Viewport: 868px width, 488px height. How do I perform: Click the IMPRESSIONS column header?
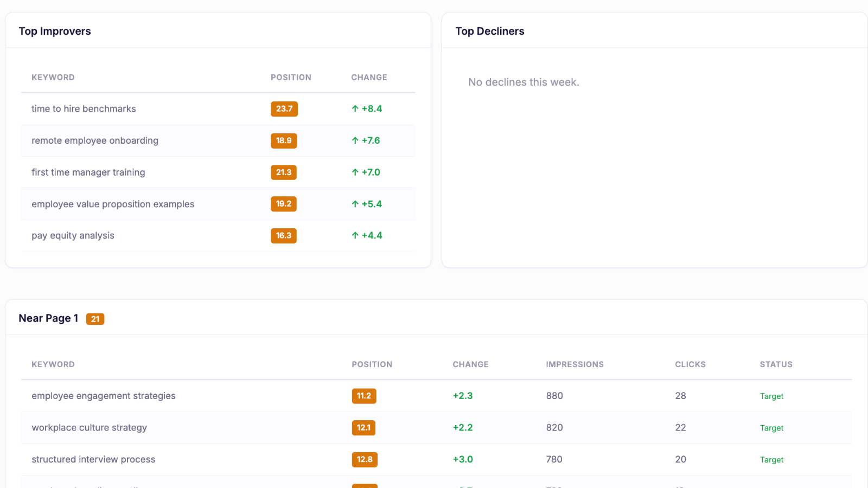point(575,364)
